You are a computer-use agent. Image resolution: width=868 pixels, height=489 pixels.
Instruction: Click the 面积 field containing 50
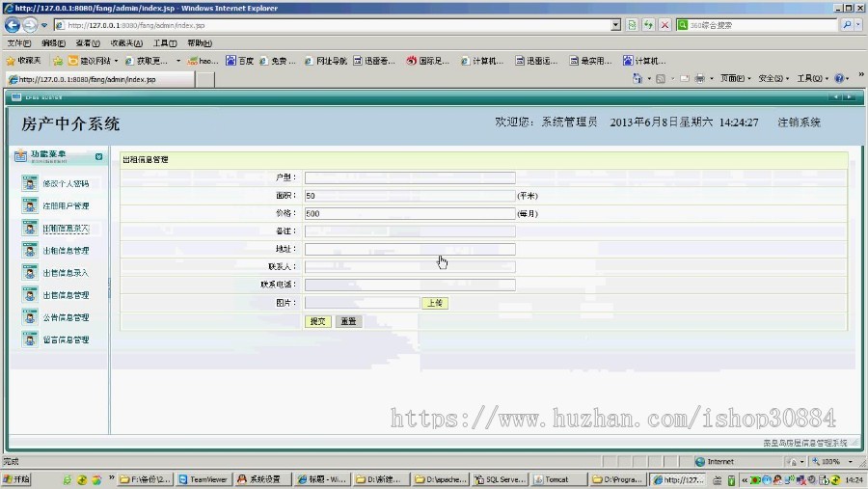click(x=410, y=196)
